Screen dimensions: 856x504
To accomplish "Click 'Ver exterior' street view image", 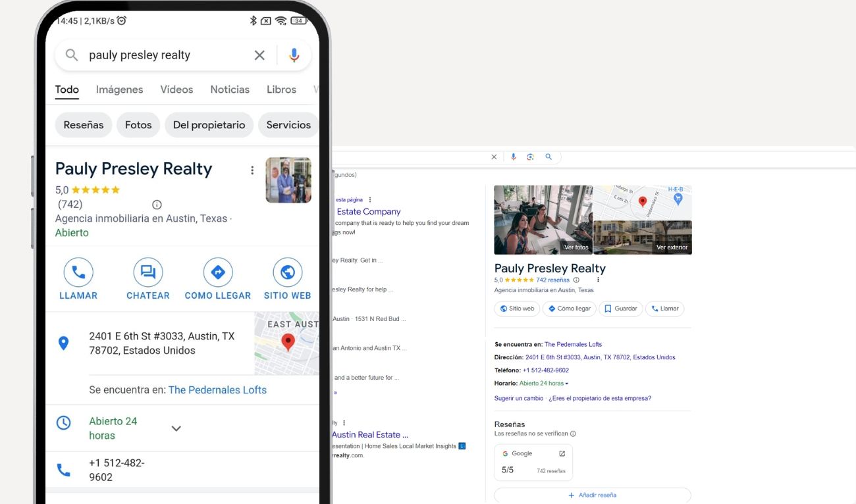I will (x=643, y=238).
